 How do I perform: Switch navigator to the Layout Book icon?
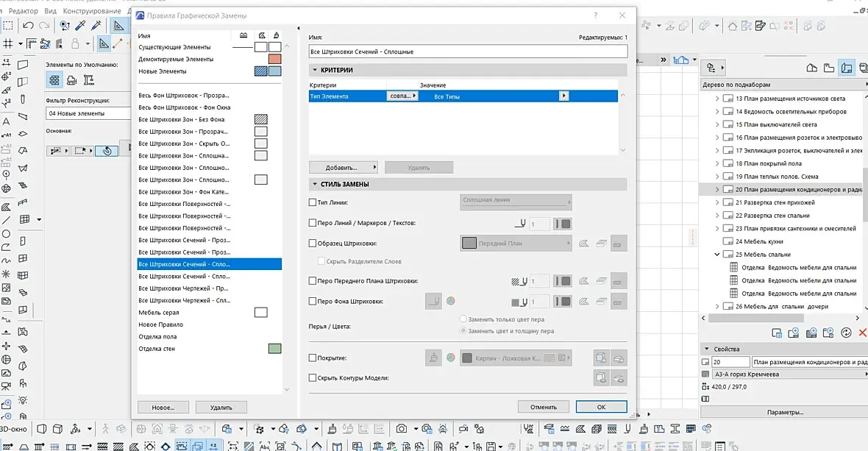click(x=846, y=68)
